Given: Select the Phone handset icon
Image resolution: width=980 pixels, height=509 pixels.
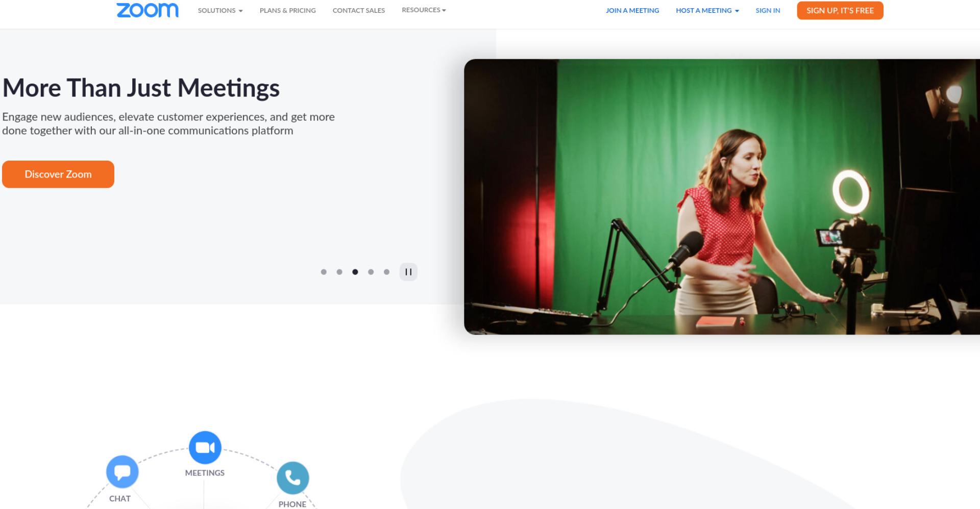Looking at the screenshot, I should 293,478.
